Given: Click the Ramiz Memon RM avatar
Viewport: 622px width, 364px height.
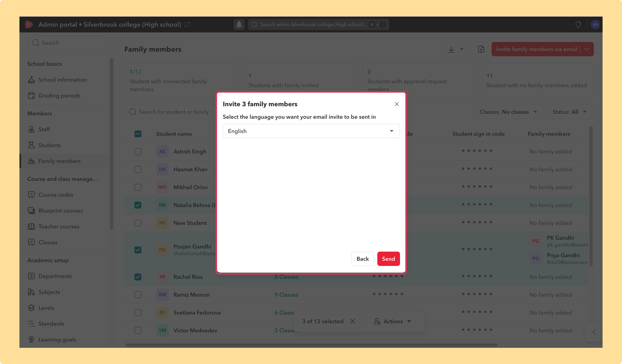Looking at the screenshot, I should pyautogui.click(x=162, y=295).
